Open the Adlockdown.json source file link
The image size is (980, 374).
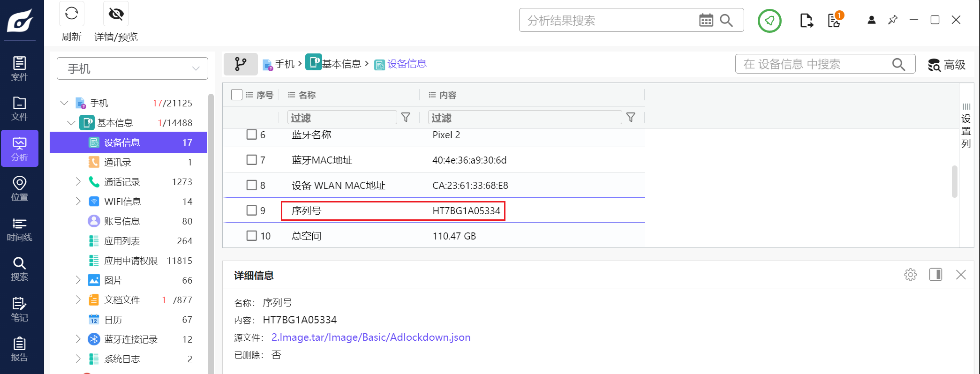(370, 337)
